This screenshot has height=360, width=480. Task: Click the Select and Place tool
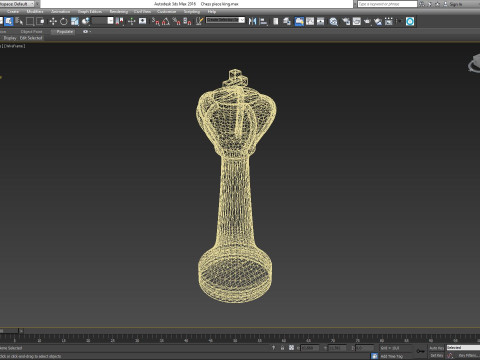[86, 21]
